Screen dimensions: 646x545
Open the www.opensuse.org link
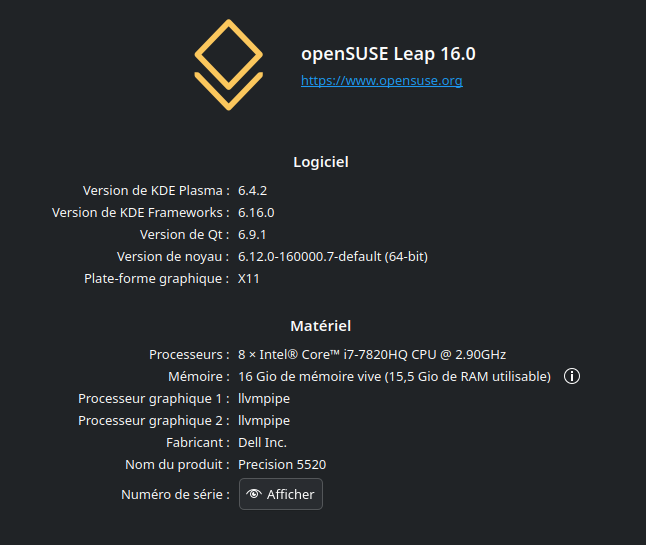(x=381, y=80)
